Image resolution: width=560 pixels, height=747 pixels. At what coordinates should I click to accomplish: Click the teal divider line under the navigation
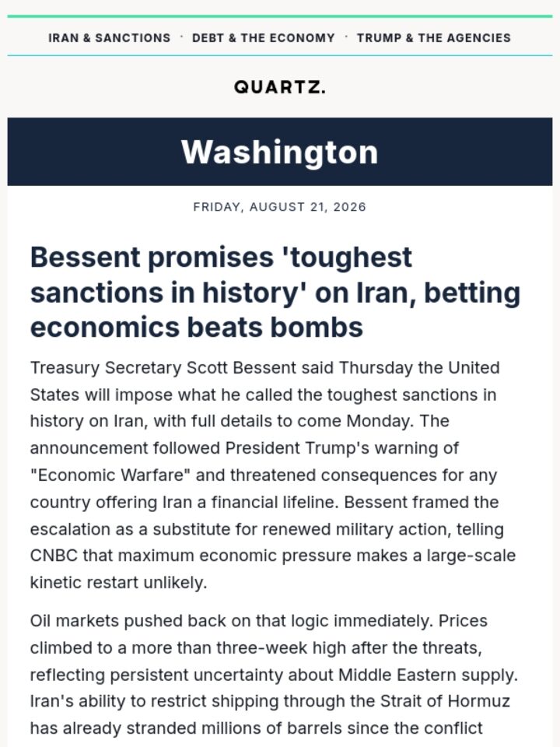(x=280, y=55)
